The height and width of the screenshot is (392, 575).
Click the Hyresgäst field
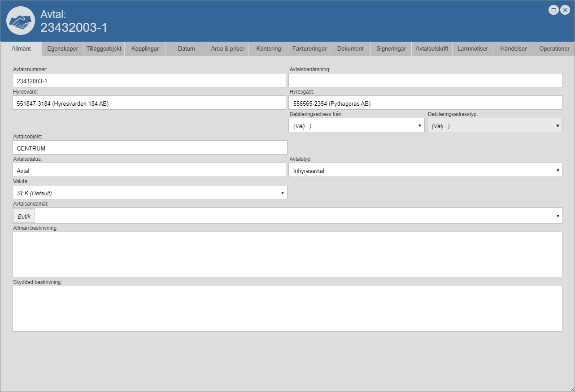[x=425, y=103]
